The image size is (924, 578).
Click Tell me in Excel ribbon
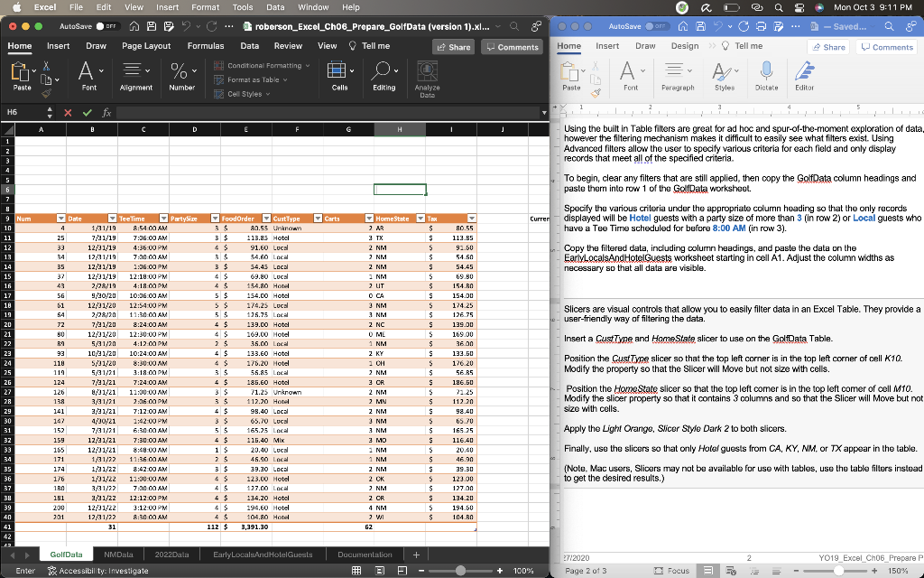click(369, 46)
